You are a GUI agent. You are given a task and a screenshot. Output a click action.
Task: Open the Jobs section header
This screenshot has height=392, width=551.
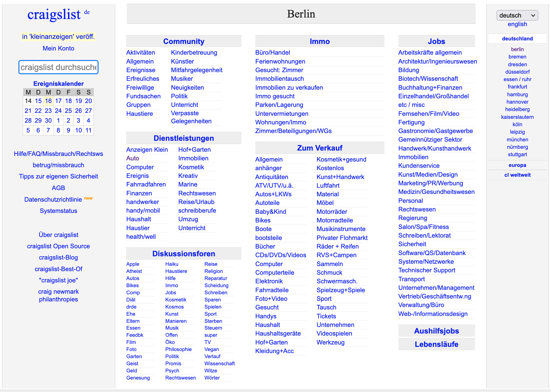pyautogui.click(x=436, y=41)
